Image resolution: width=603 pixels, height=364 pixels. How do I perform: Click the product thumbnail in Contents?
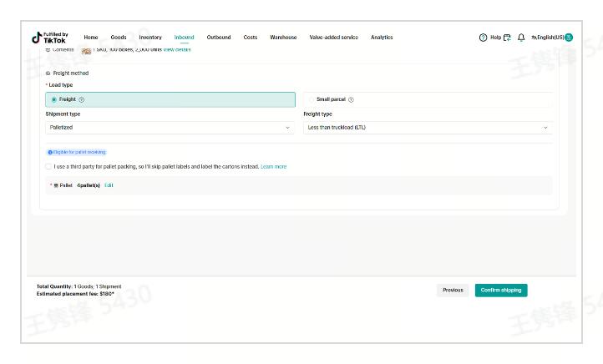pyautogui.click(x=86, y=51)
